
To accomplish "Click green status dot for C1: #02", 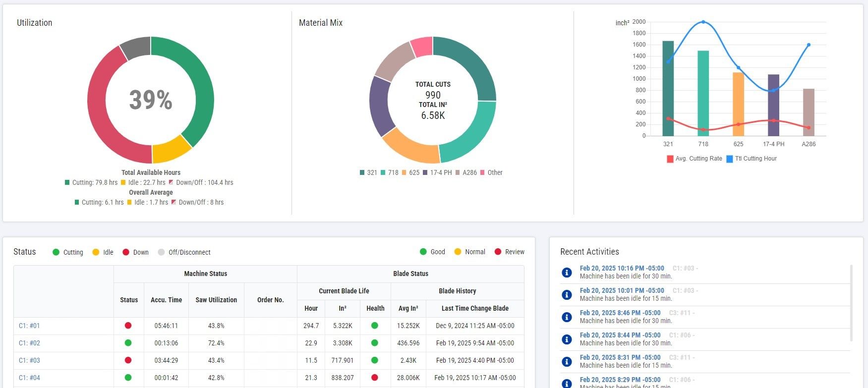I will 128,343.
